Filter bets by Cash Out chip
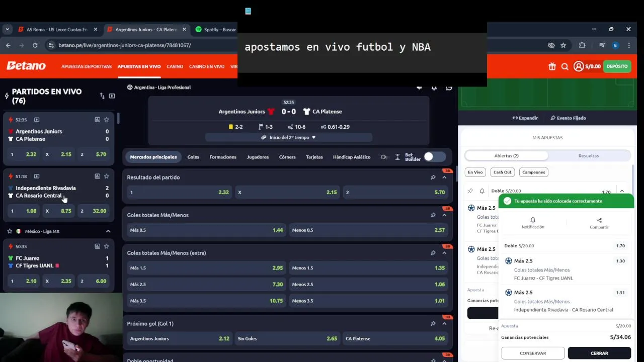The width and height of the screenshot is (644, 362). [502, 172]
